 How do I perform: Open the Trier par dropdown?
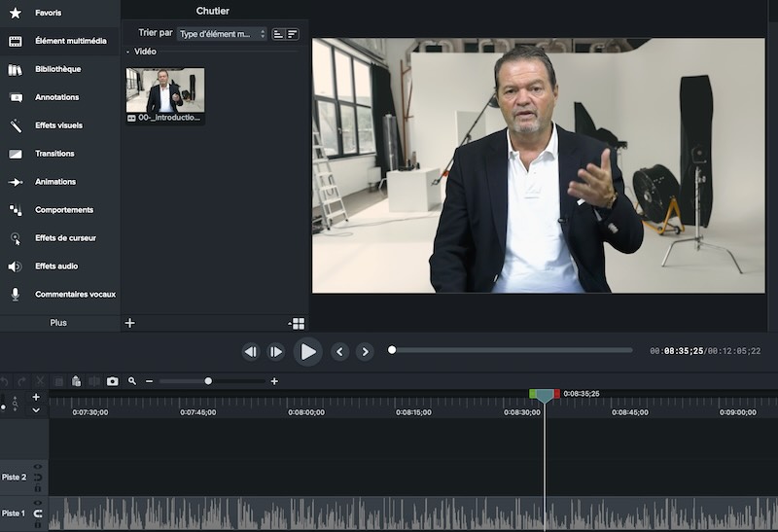pyautogui.click(x=222, y=34)
